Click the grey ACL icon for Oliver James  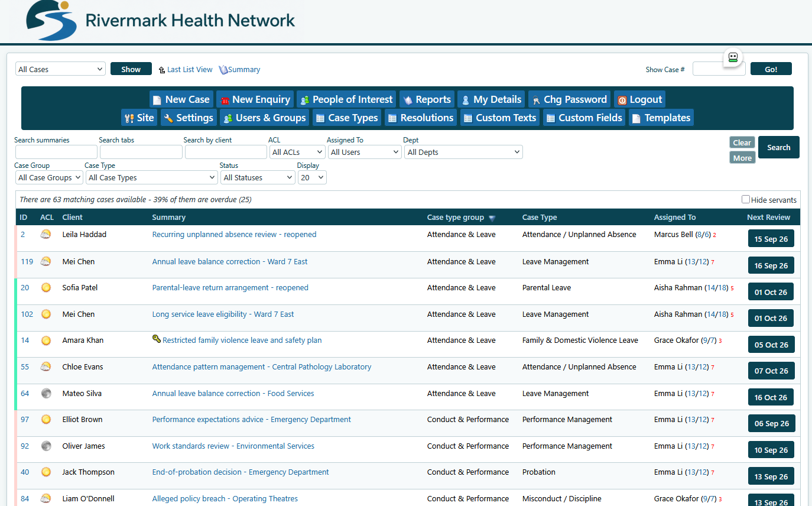(x=46, y=446)
